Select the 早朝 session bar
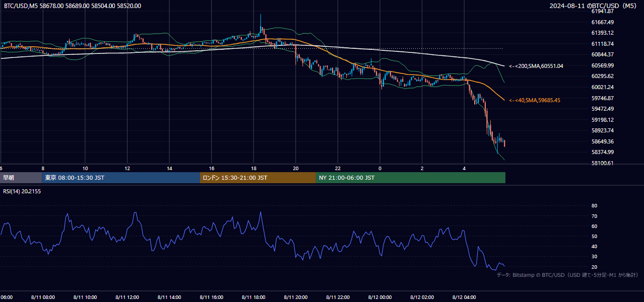 [x=21, y=178]
